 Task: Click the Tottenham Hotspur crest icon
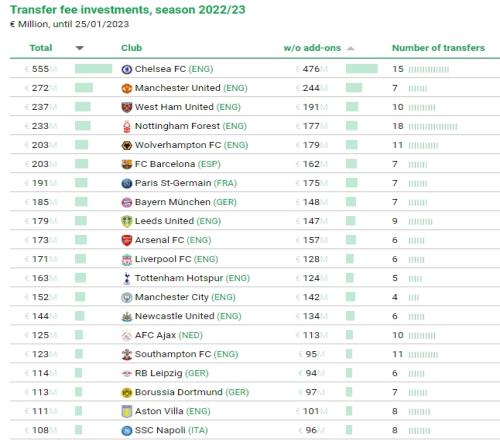(127, 278)
